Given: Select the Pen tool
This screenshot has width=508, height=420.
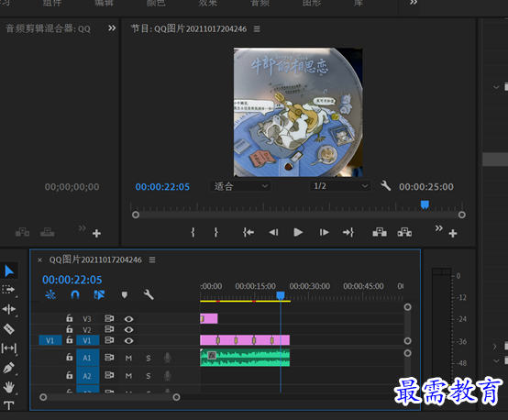Looking at the screenshot, I should [x=8, y=368].
